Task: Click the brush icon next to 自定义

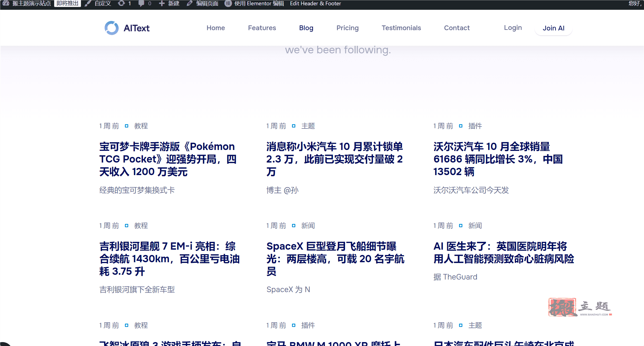Action: (88, 3)
